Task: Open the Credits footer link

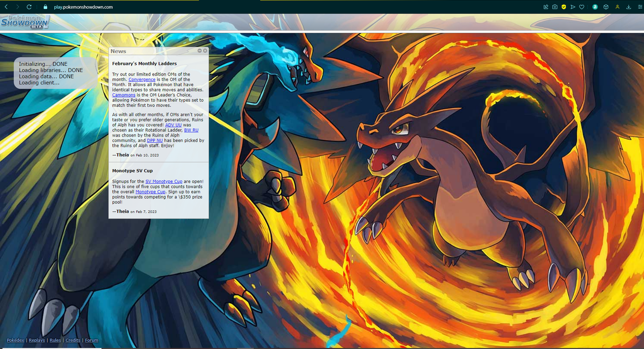Action: click(x=73, y=340)
